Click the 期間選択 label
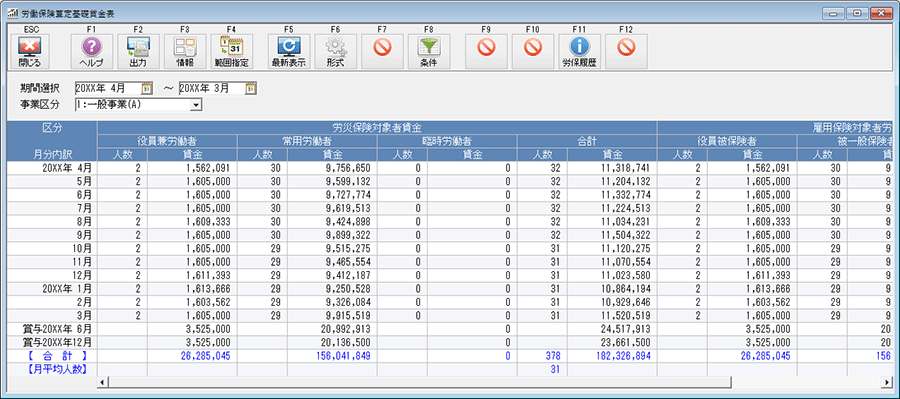Viewport: 900px width, 399px height. (x=40, y=88)
